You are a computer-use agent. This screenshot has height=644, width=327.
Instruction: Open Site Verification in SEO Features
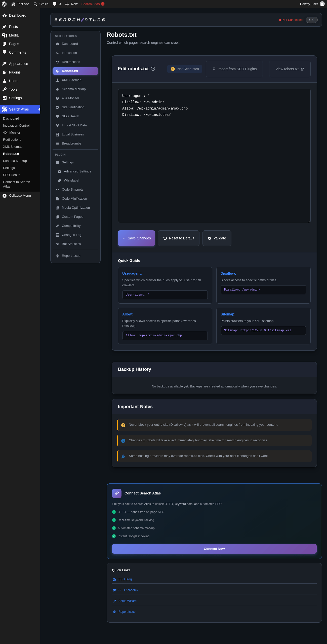coord(75,107)
